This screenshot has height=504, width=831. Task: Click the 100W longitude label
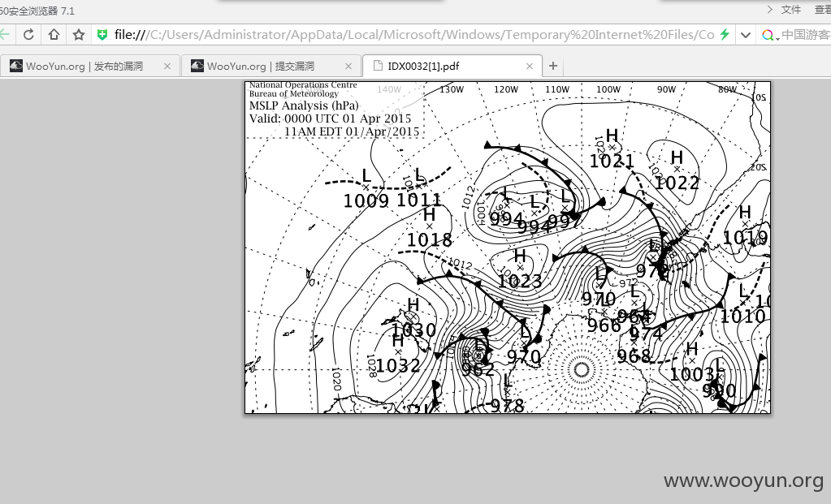pos(608,89)
